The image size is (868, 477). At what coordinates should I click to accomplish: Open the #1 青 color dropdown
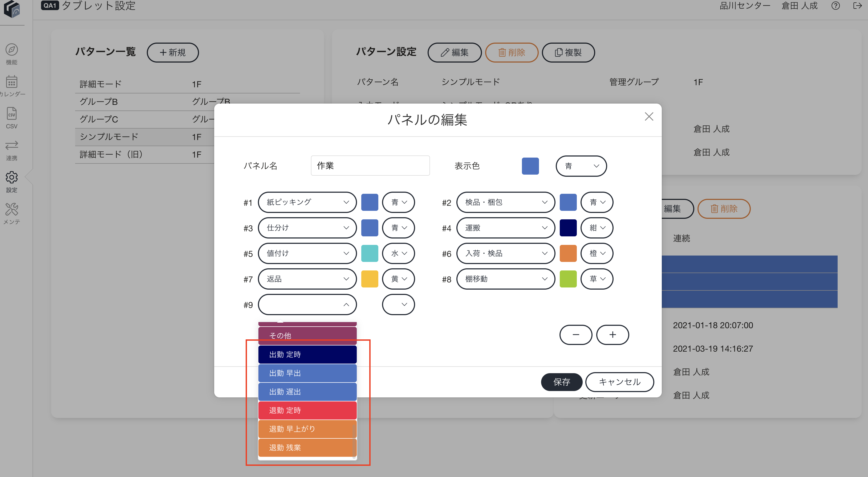(x=398, y=202)
